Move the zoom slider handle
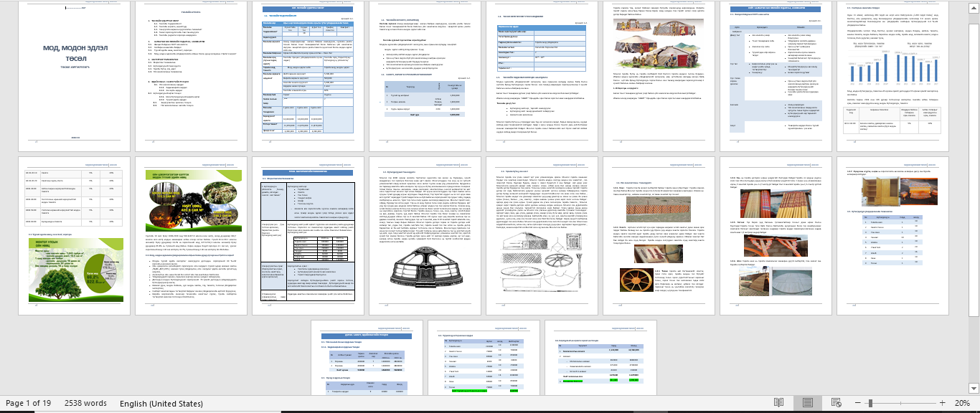980x413 pixels. pos(870,403)
